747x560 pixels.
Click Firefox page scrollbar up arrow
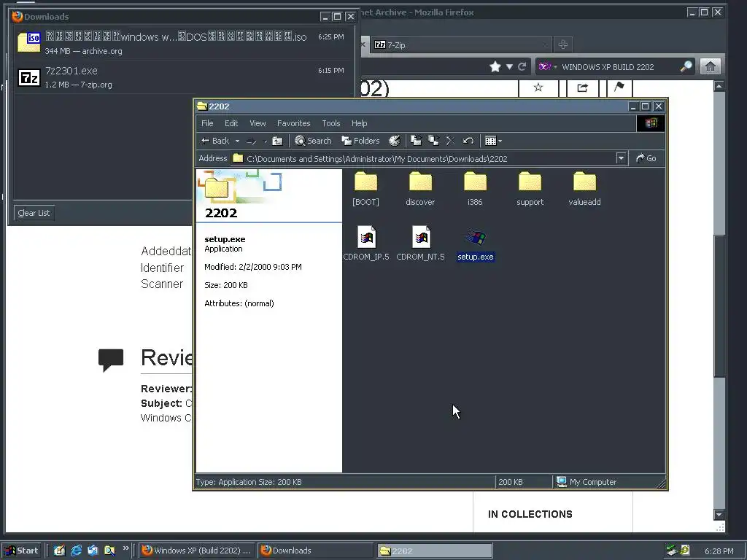[x=719, y=86]
